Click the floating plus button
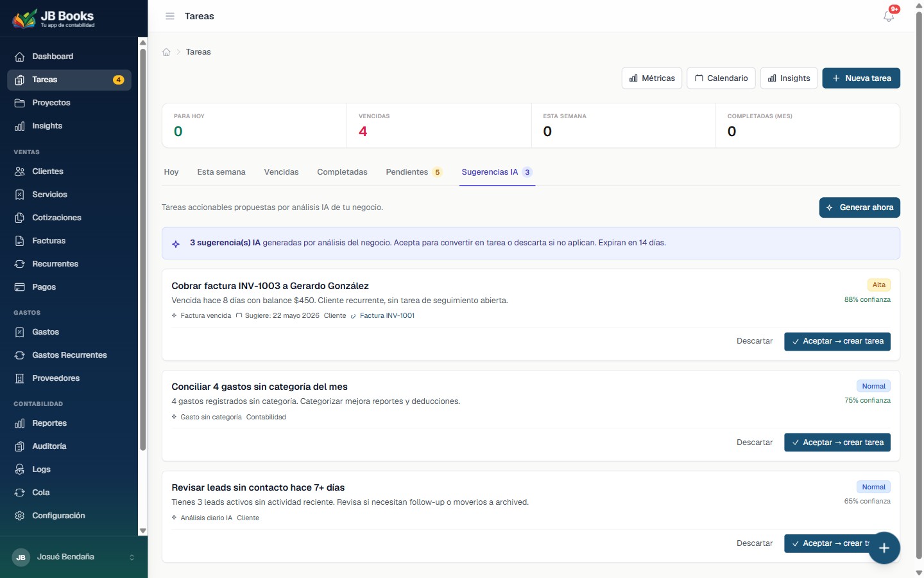The width and height of the screenshot is (924, 578). tap(884, 548)
